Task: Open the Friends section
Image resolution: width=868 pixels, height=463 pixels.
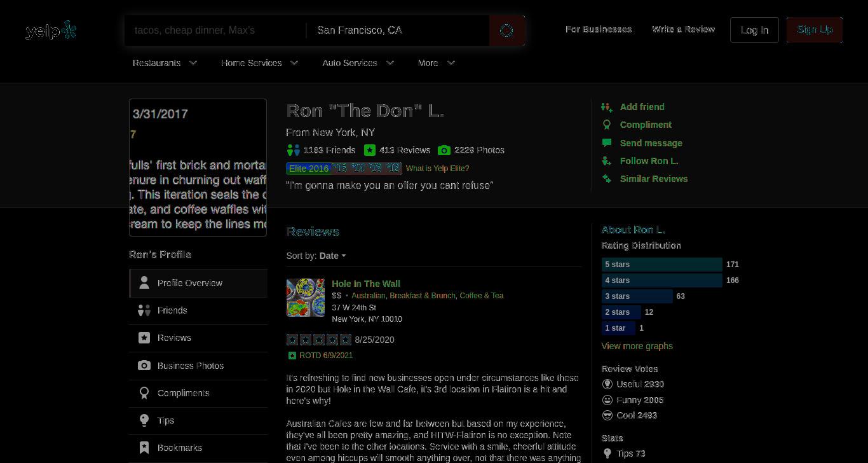Action: click(198, 310)
